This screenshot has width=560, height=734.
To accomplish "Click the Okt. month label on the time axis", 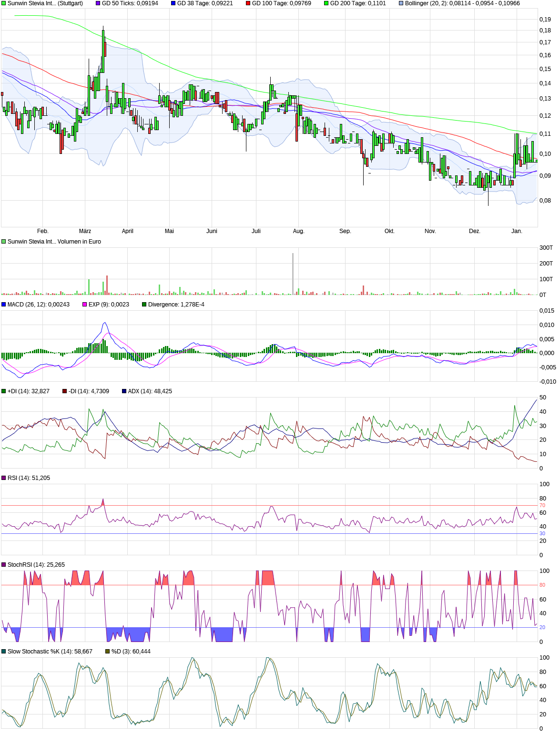I will click(x=389, y=231).
